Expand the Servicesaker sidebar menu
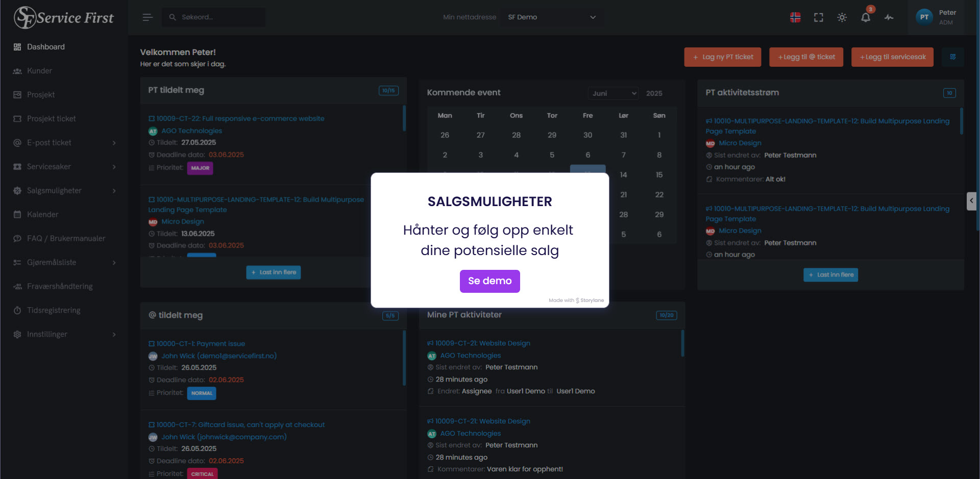This screenshot has width=980, height=479. pos(64,167)
